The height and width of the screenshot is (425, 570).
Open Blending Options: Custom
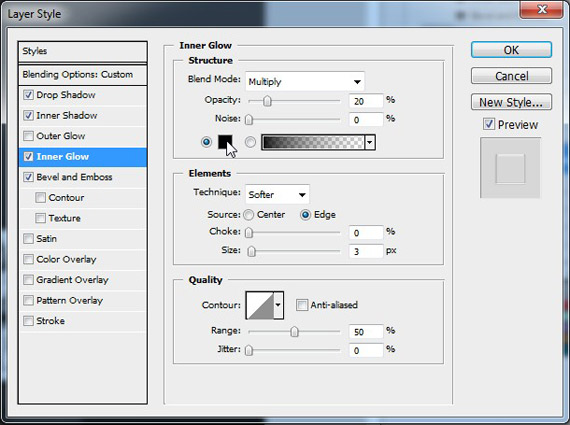83,75
